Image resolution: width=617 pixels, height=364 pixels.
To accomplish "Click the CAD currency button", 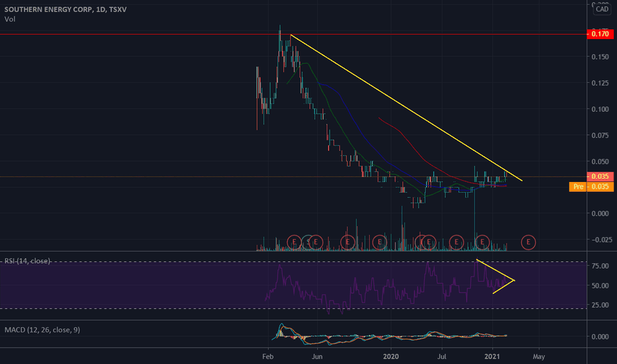I will tap(602, 9).
